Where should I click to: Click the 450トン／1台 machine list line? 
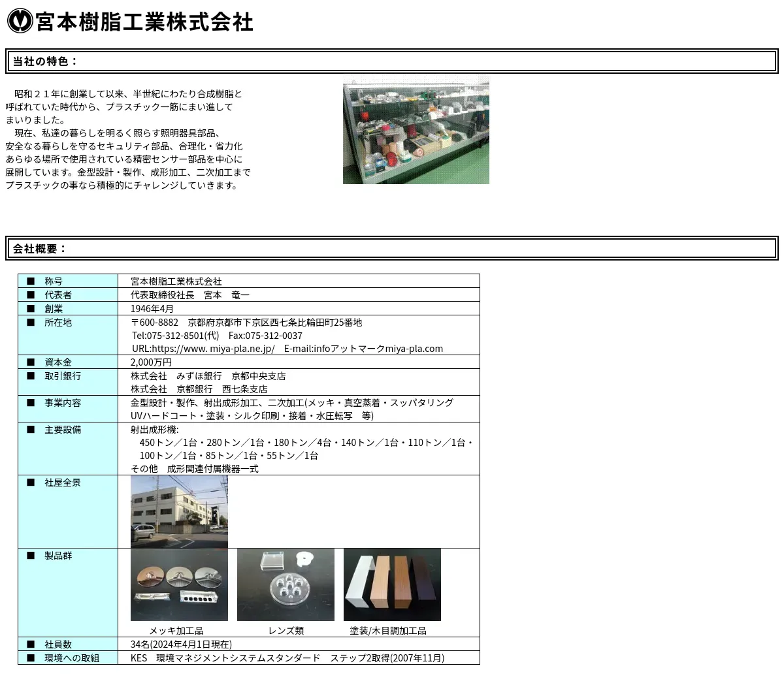[x=306, y=443]
